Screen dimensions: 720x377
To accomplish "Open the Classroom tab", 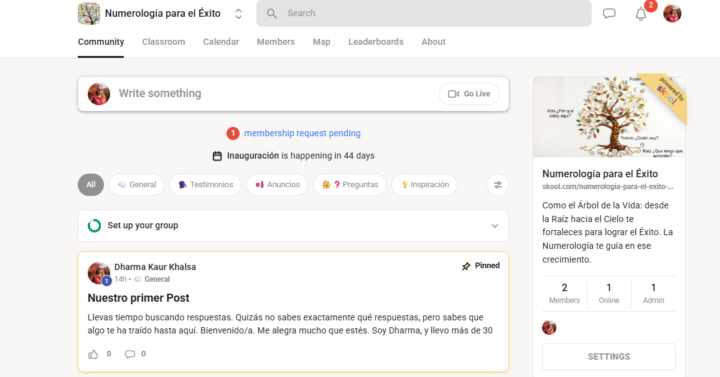I will tap(163, 42).
